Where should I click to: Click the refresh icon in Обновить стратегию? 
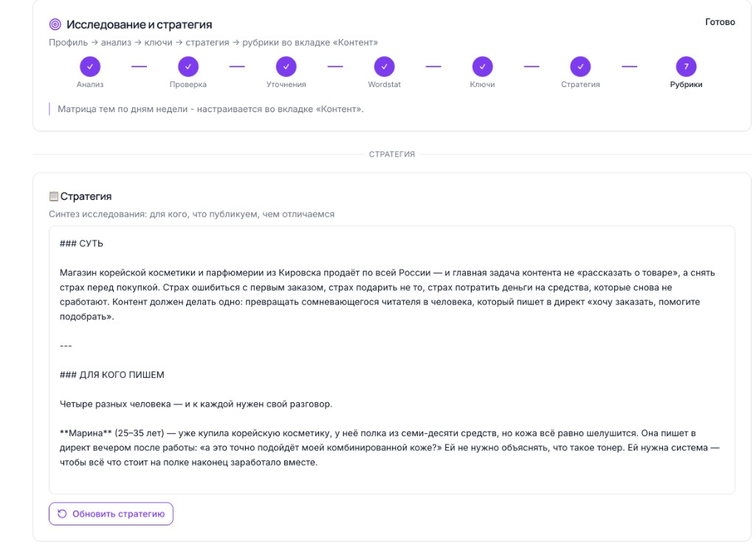click(x=62, y=514)
